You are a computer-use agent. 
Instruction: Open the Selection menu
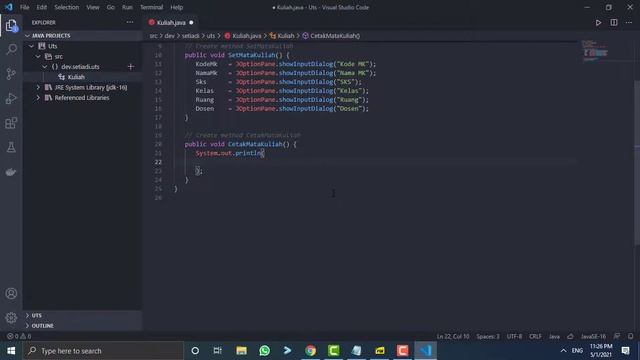(x=67, y=7)
